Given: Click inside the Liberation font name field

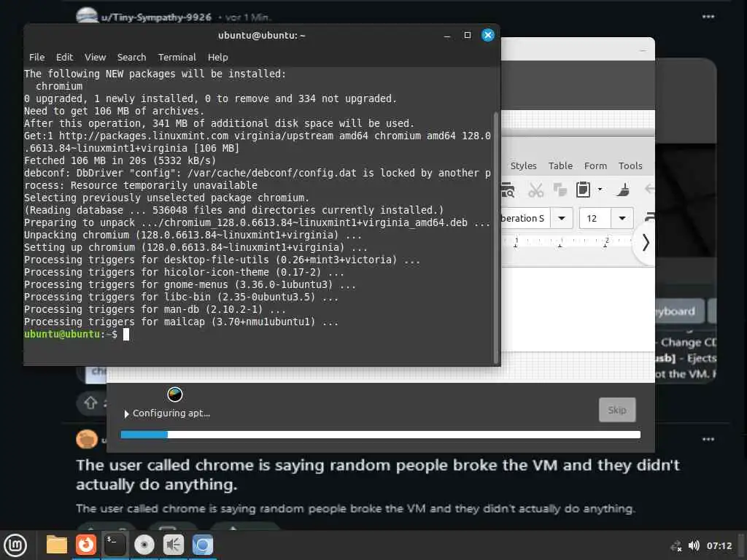Looking at the screenshot, I should coord(525,219).
